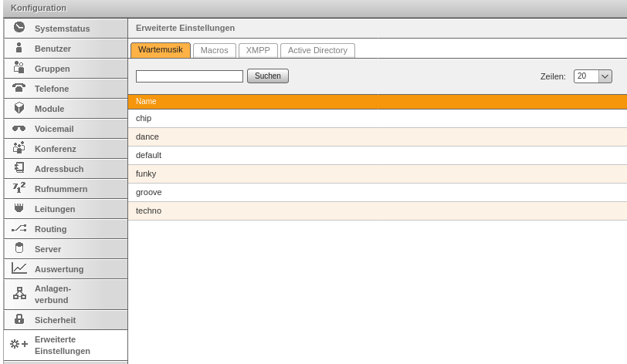Click the Voicemail tape icon

(x=19, y=129)
